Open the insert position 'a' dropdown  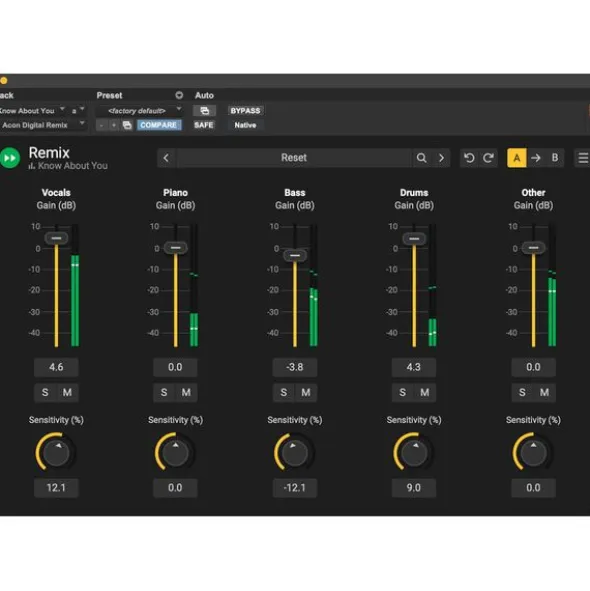pos(78,111)
